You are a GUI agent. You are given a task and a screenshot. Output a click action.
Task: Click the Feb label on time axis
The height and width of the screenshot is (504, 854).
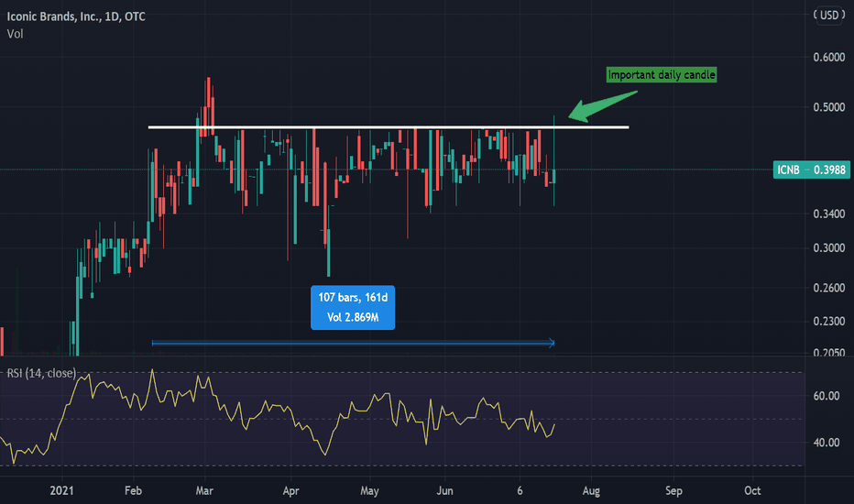pos(133,491)
